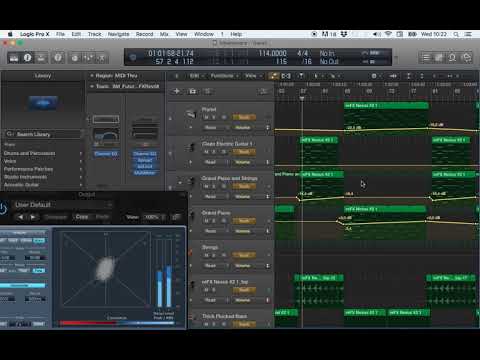Show the Toolbar with the third control bar icon

pyautogui.click(x=41, y=58)
